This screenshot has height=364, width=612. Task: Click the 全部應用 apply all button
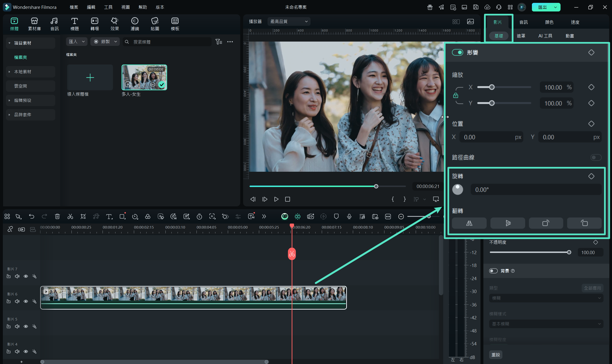point(592,288)
